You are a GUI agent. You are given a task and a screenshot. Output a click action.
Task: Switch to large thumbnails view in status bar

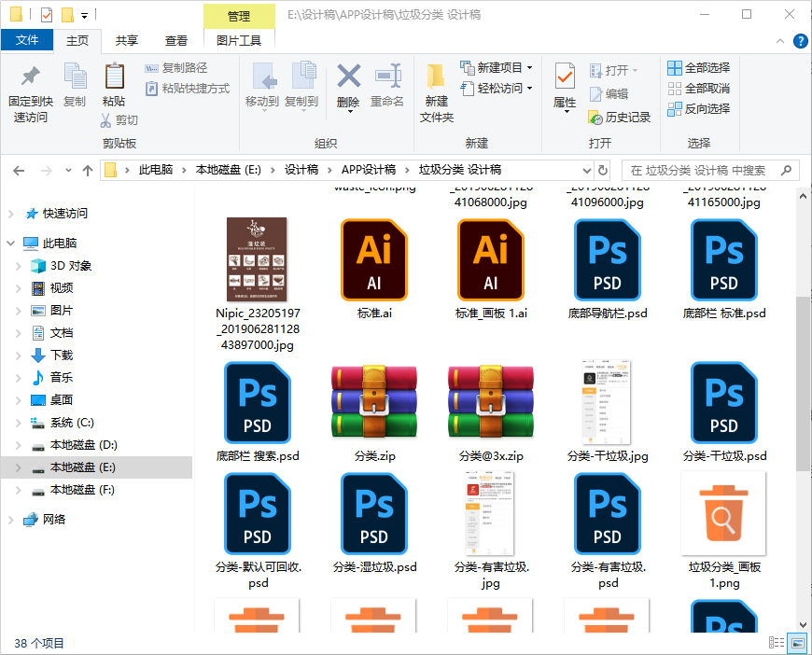pos(797,643)
